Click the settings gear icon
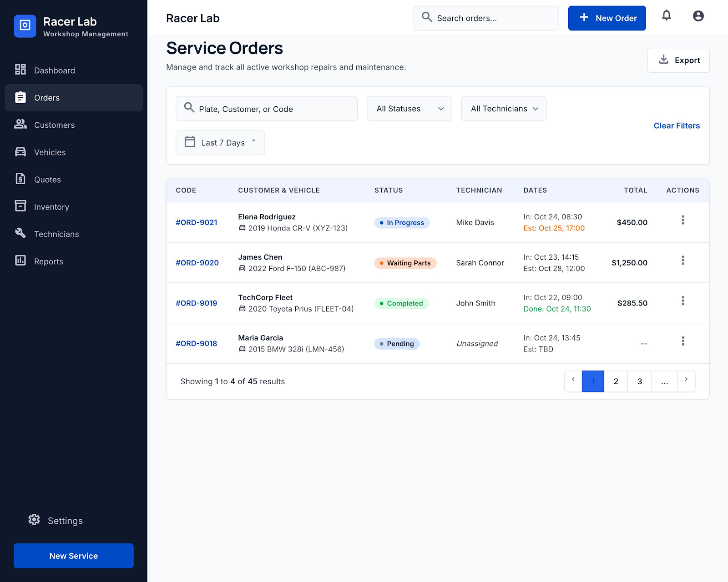The width and height of the screenshot is (728, 582). point(34,520)
